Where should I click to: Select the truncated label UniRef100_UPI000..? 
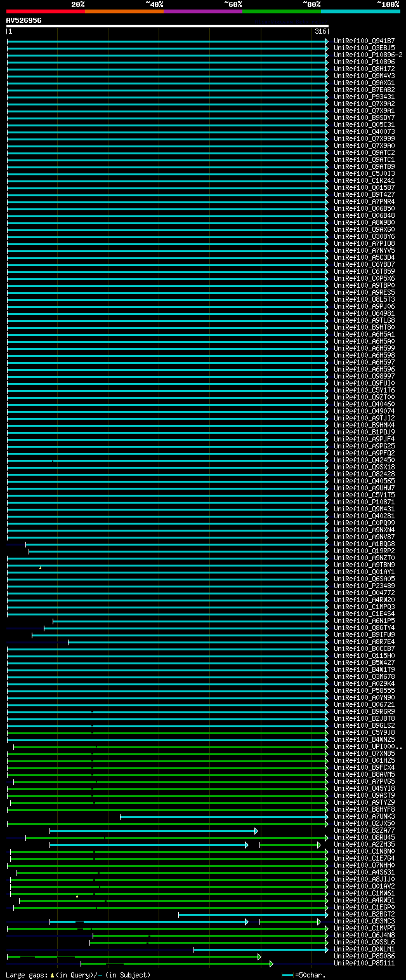click(368, 746)
